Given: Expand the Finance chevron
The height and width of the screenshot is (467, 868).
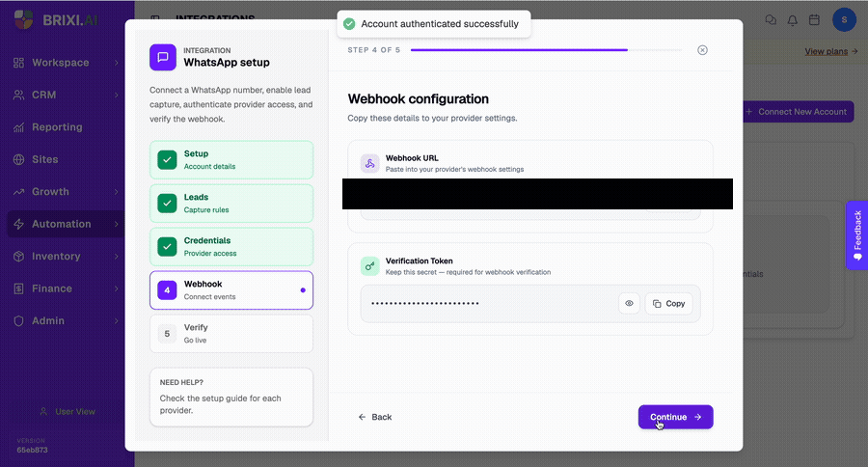Looking at the screenshot, I should coord(117,288).
